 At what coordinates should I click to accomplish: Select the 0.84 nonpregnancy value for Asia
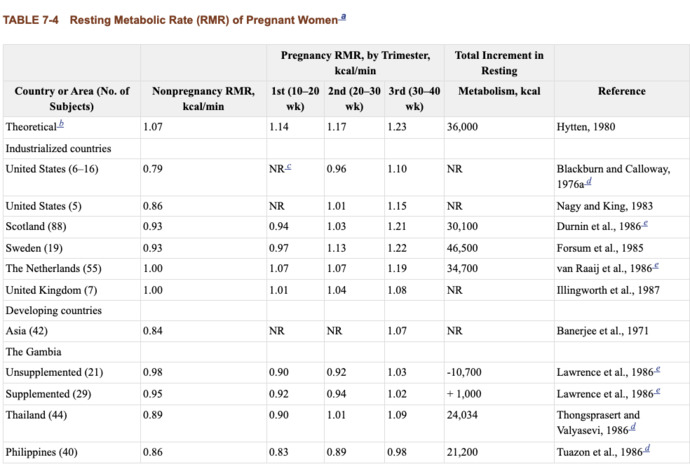click(153, 331)
